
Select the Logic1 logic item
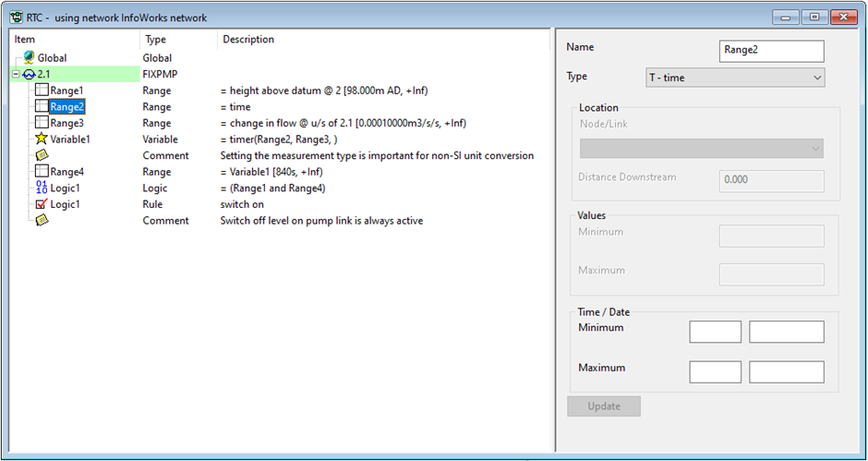(x=65, y=188)
